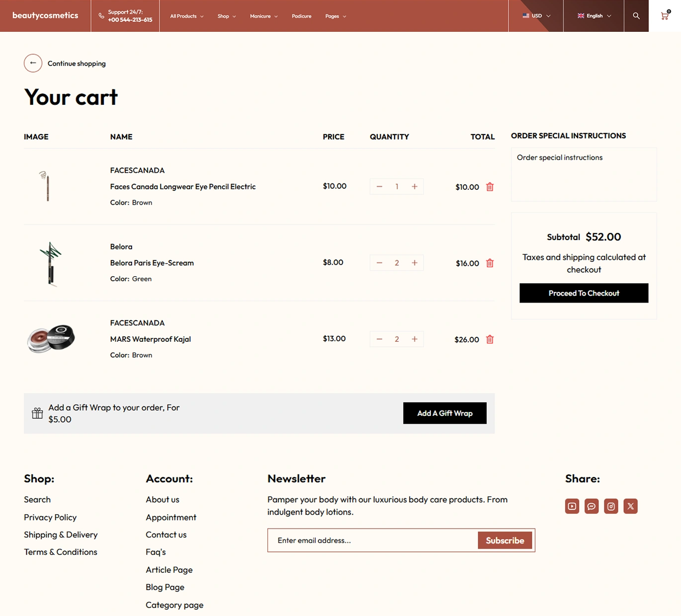Click the quantity value of Faces Canada Eye Pencil

point(397,187)
